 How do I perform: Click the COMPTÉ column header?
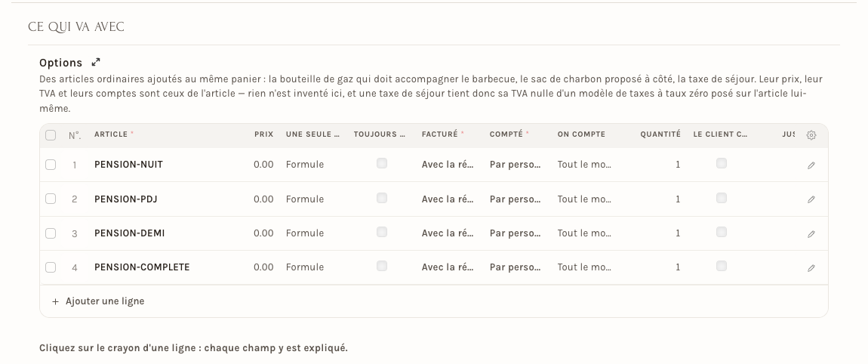pyautogui.click(x=509, y=134)
